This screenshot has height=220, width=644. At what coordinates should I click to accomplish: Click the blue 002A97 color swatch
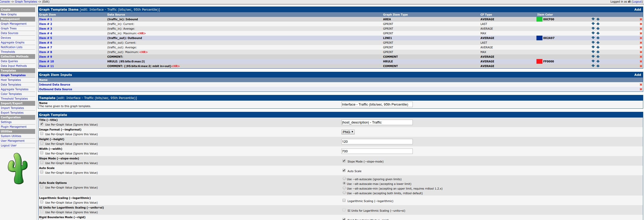539,38
